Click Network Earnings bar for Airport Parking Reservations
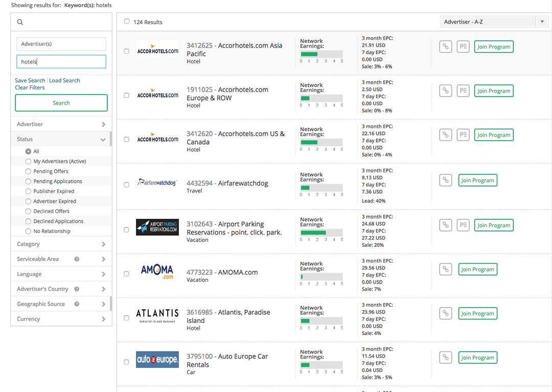Screen dimensions: 552x392 321,233
